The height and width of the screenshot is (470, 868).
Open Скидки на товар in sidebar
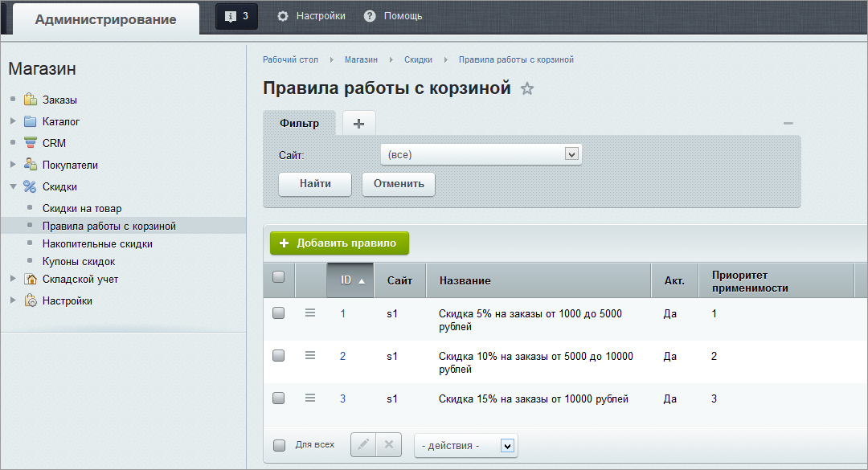click(x=82, y=208)
